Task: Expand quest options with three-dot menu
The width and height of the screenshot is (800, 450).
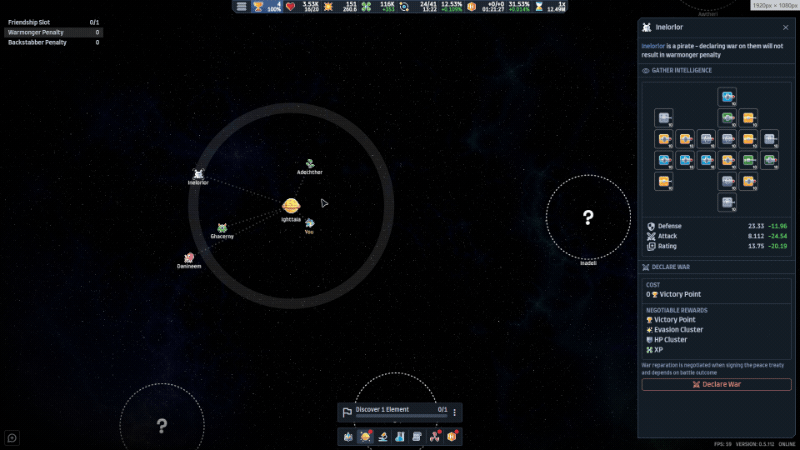Action: click(455, 412)
